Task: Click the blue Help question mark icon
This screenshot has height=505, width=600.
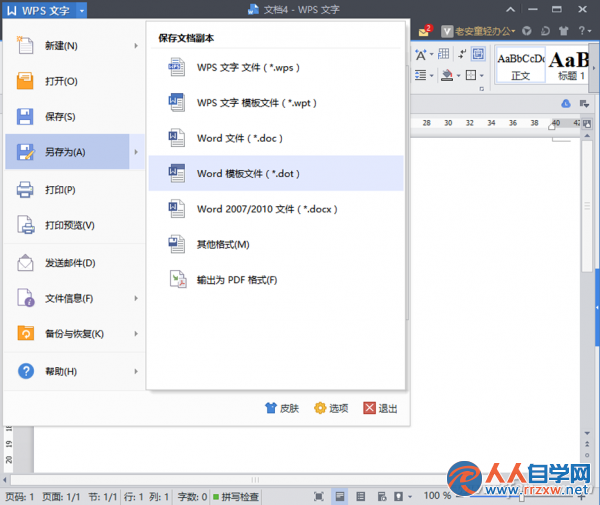Action: click(x=26, y=371)
